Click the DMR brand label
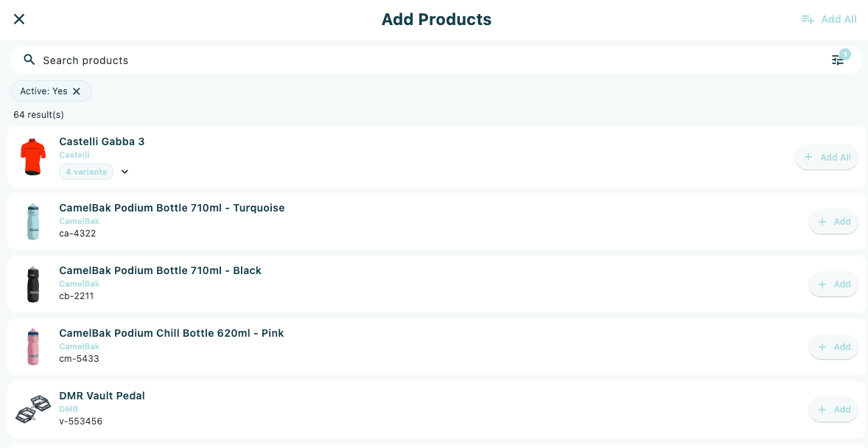The image size is (868, 448). [x=69, y=409]
